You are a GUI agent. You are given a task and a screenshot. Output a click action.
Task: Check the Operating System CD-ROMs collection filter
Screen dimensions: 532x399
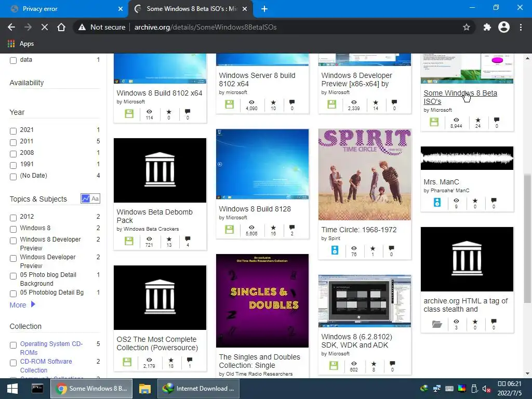13,345
